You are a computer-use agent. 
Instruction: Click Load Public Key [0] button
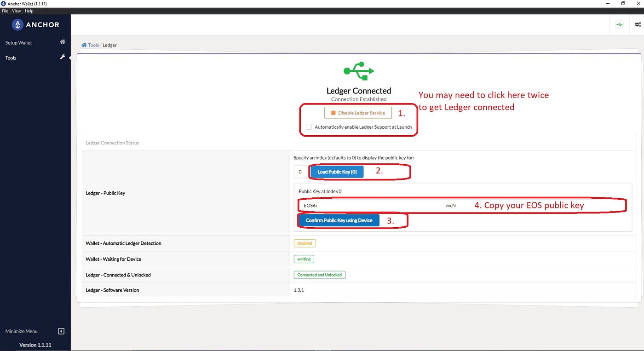[x=337, y=172]
